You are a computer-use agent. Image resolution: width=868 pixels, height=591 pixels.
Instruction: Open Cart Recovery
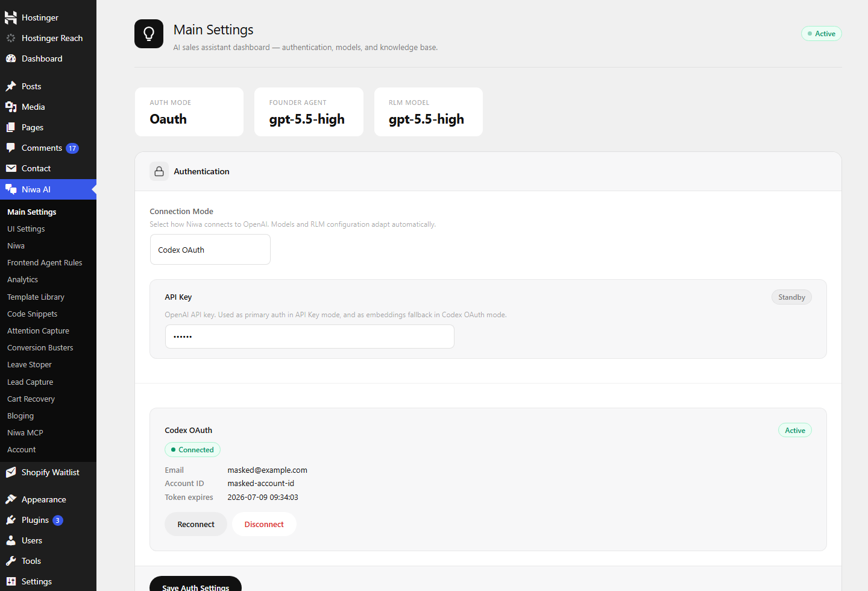coord(31,399)
